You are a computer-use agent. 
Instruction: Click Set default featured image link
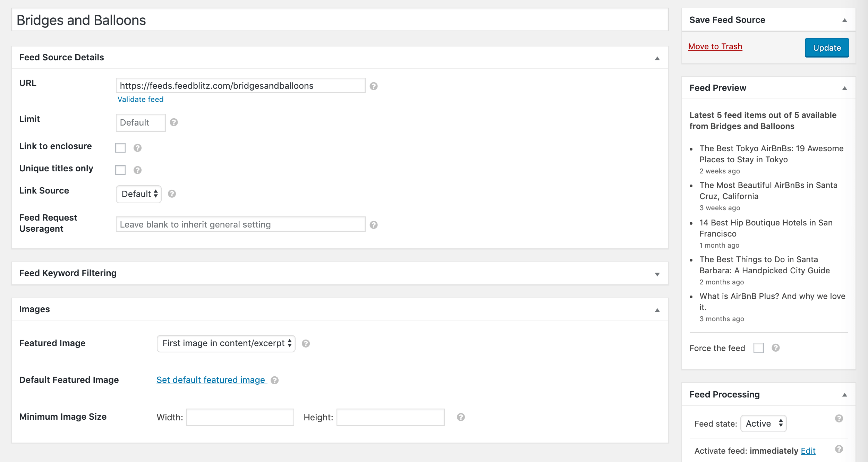click(x=212, y=380)
